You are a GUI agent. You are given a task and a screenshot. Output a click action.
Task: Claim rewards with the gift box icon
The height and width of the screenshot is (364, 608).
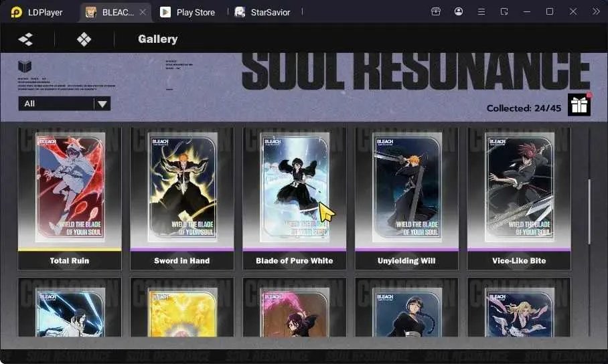579,105
